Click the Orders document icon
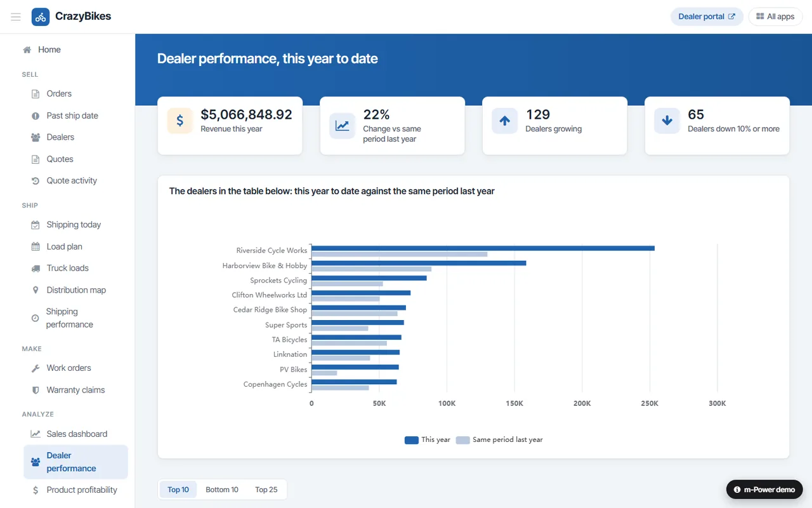The height and width of the screenshot is (508, 812). 36,94
